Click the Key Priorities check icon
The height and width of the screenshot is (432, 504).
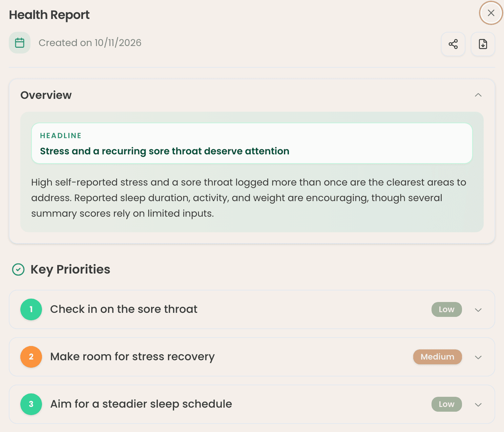point(18,269)
